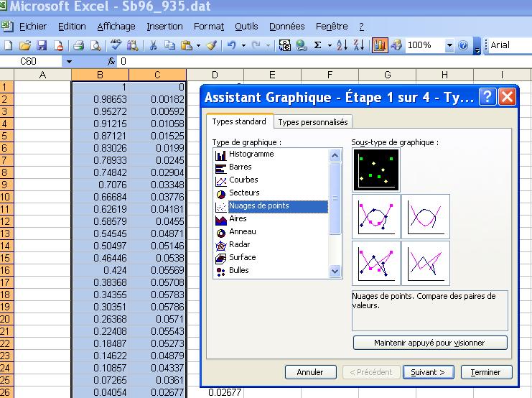Open the AutoSum functions dropdown arrow
The width and height of the screenshot is (532, 398).
[x=329, y=45]
